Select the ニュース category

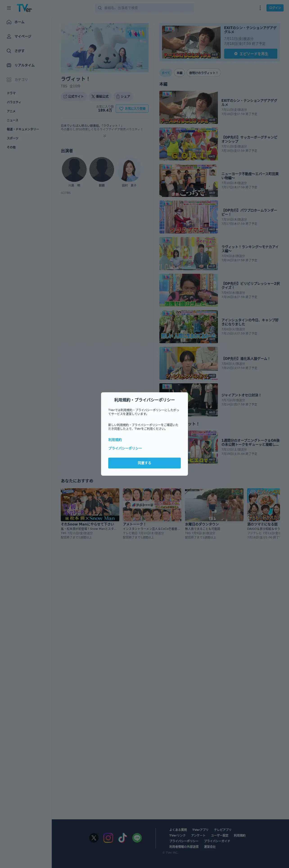tap(12, 120)
